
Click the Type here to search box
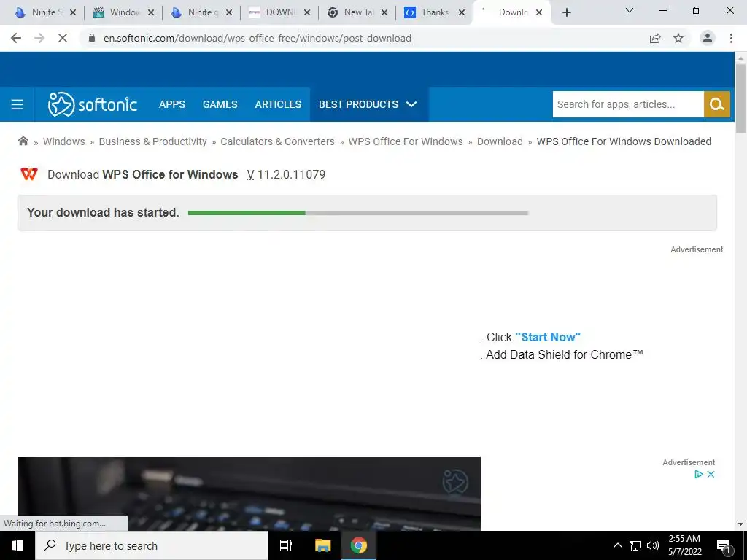[x=152, y=545]
